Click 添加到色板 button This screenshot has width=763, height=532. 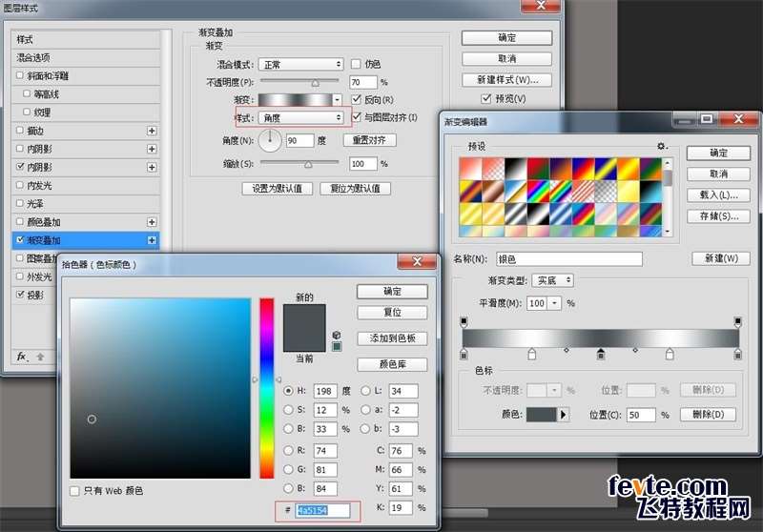pos(392,338)
